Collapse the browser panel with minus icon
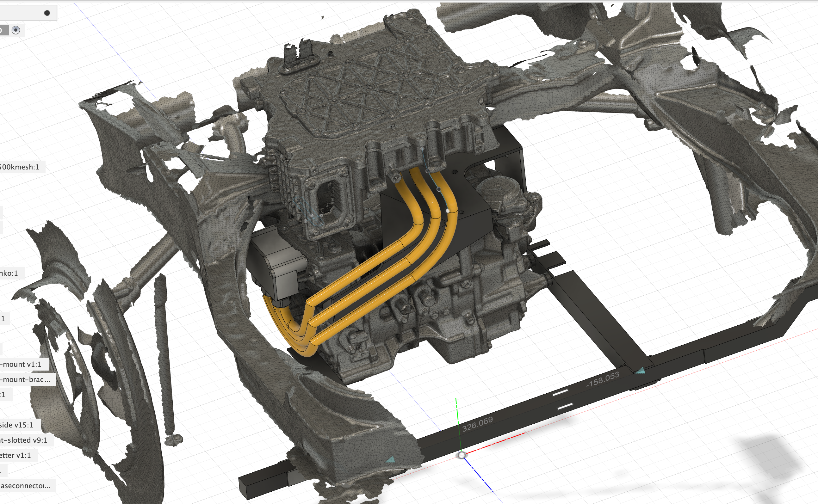The height and width of the screenshot is (504, 818). pos(47,13)
